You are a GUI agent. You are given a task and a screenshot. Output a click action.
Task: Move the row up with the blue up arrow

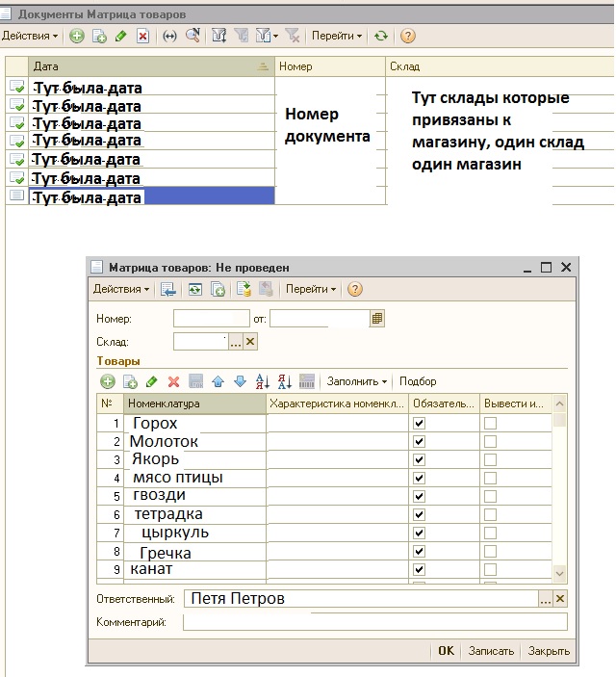coord(218,381)
